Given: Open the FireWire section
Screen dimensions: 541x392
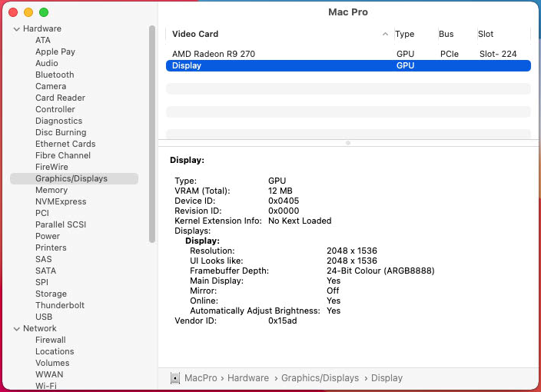Looking at the screenshot, I should tap(51, 167).
